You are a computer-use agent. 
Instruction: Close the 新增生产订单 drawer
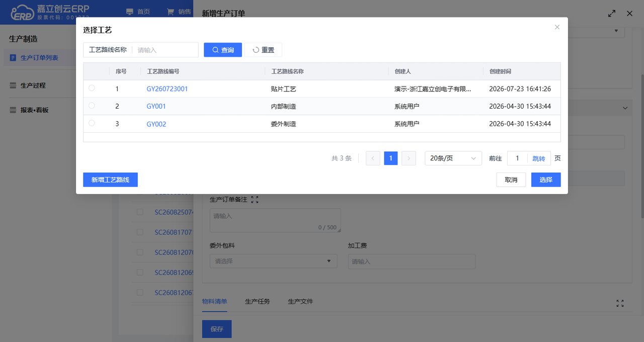(x=629, y=14)
